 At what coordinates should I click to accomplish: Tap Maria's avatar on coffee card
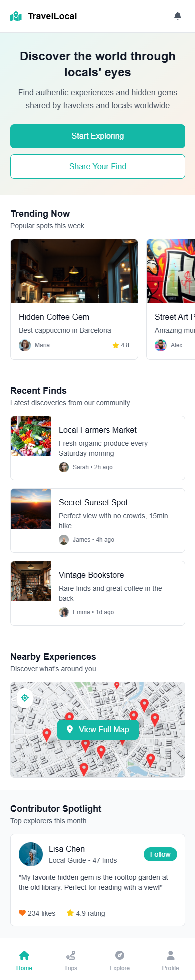point(25,345)
